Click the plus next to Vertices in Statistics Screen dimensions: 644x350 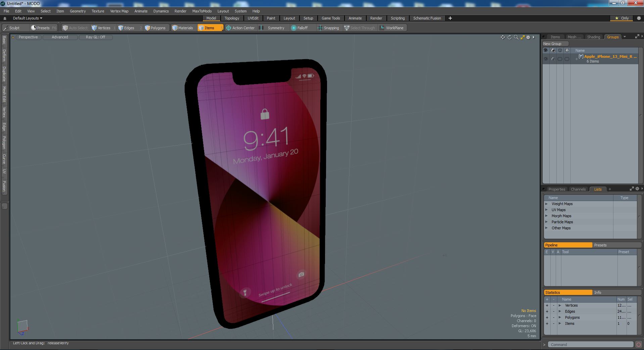tap(547, 306)
